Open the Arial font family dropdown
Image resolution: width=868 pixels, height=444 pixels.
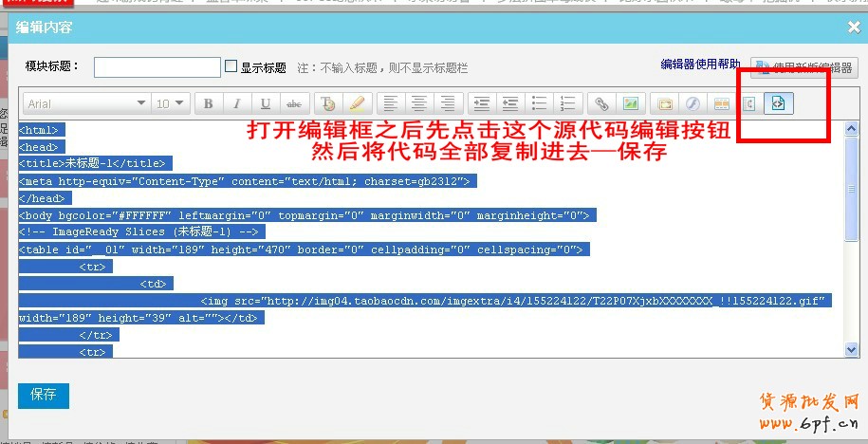point(86,103)
